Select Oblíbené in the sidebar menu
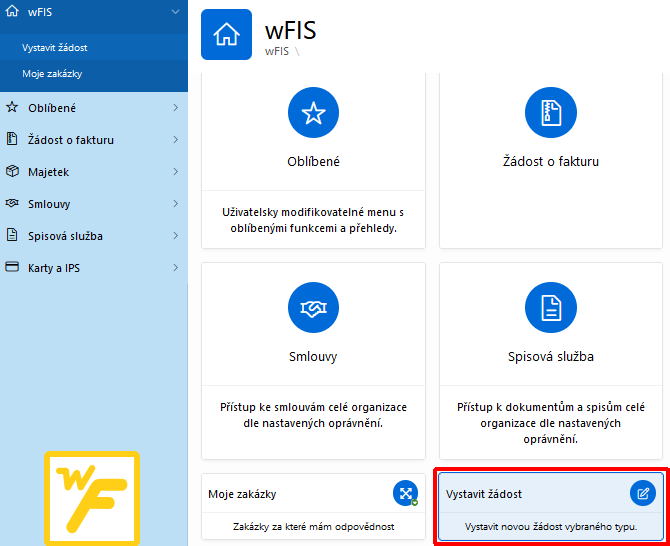Viewport: 670px width, 546px height. click(x=52, y=108)
